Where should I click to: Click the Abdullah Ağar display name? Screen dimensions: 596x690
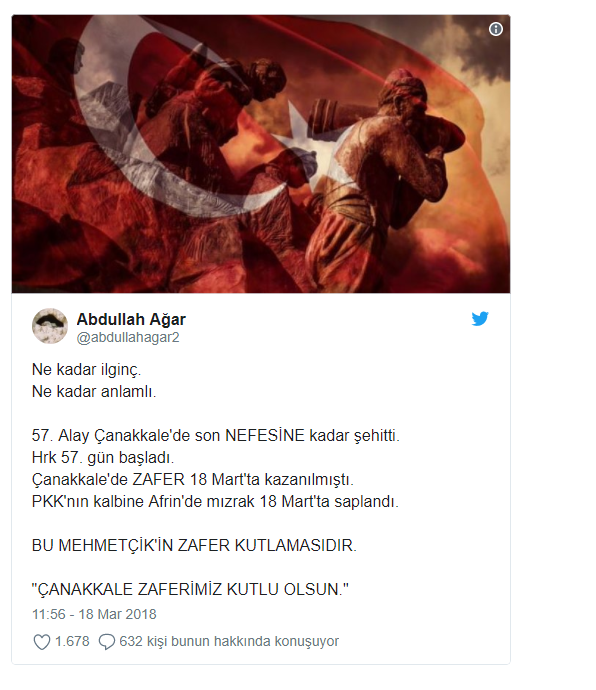coord(131,319)
